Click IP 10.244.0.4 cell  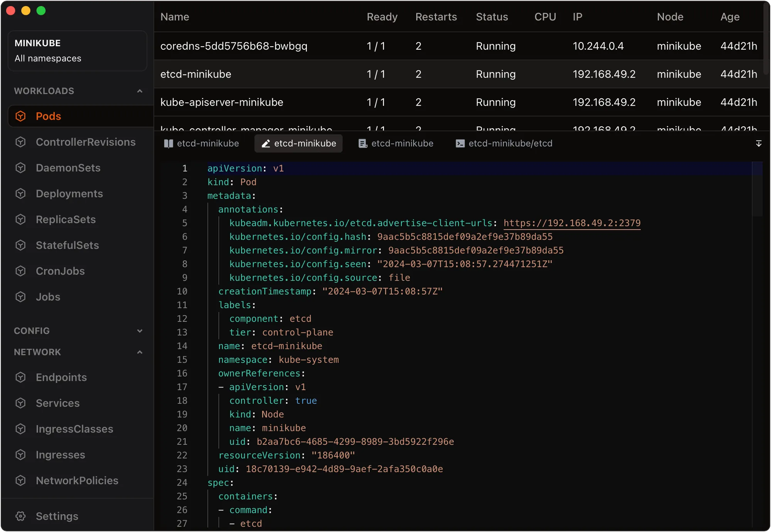click(598, 46)
